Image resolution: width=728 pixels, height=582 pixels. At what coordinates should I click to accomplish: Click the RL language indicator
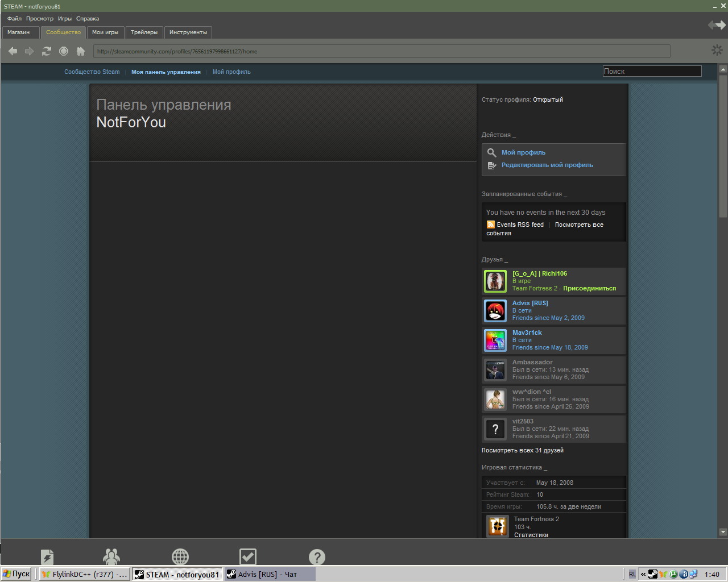coord(632,574)
